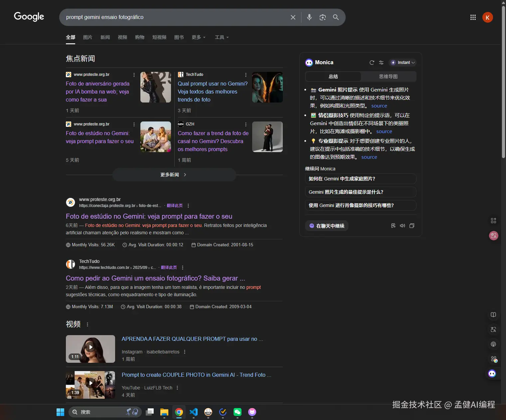Select the 全部 results tab

71,37
